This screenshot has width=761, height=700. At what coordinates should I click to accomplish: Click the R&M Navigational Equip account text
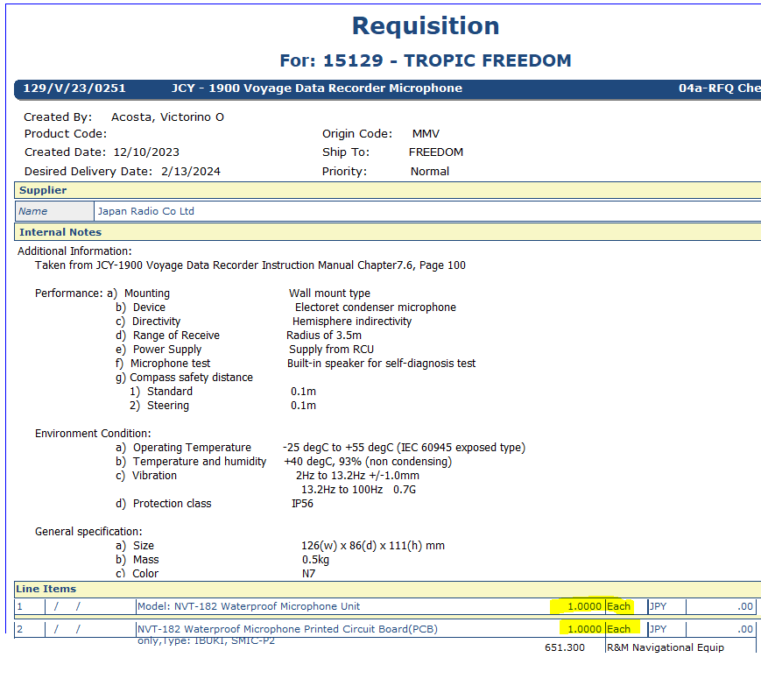pyautogui.click(x=665, y=647)
